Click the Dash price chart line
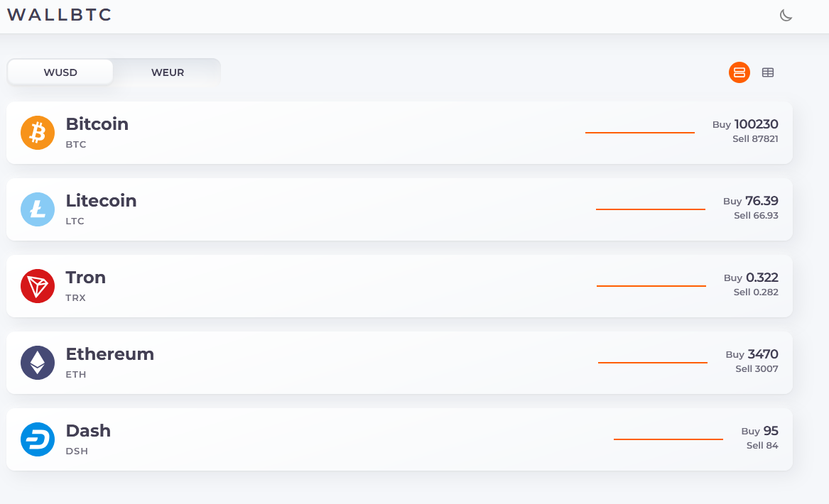 (668, 439)
